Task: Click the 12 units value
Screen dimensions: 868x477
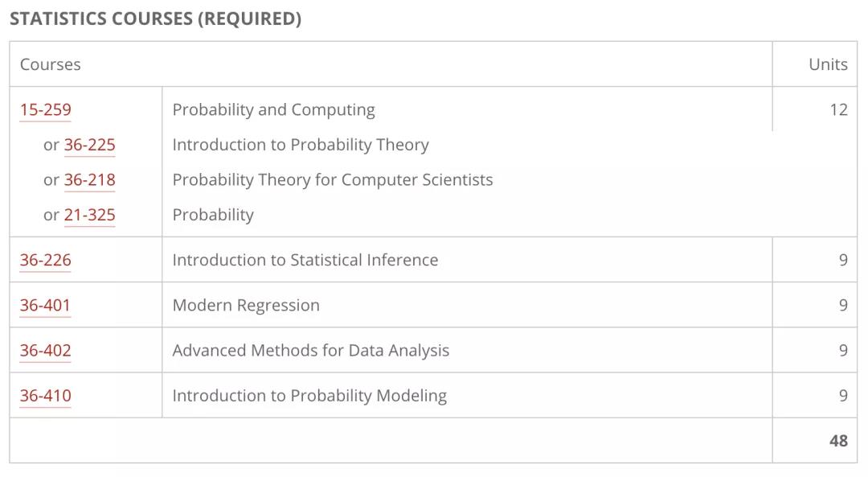Action: (x=838, y=110)
